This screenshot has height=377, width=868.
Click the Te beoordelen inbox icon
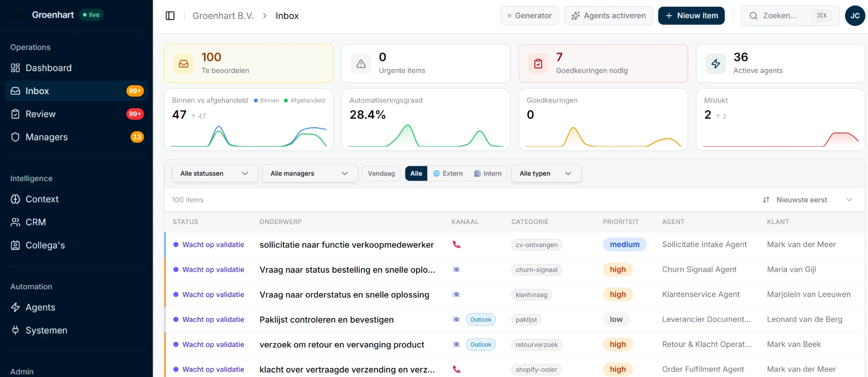184,63
